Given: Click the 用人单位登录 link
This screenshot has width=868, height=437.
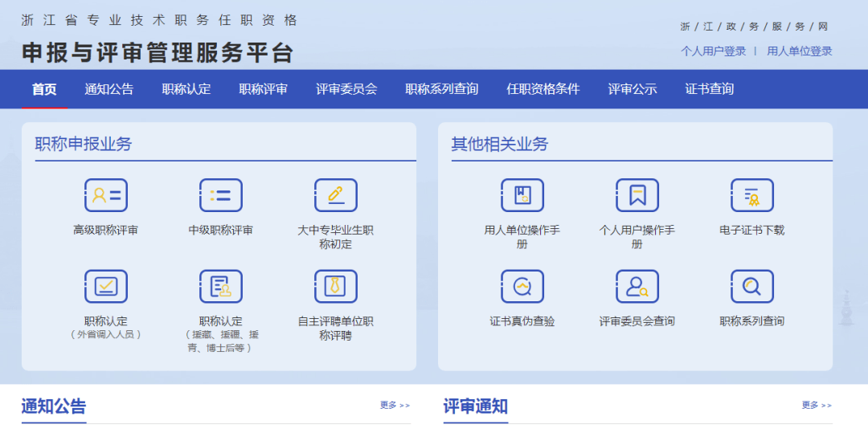Looking at the screenshot, I should tap(800, 51).
